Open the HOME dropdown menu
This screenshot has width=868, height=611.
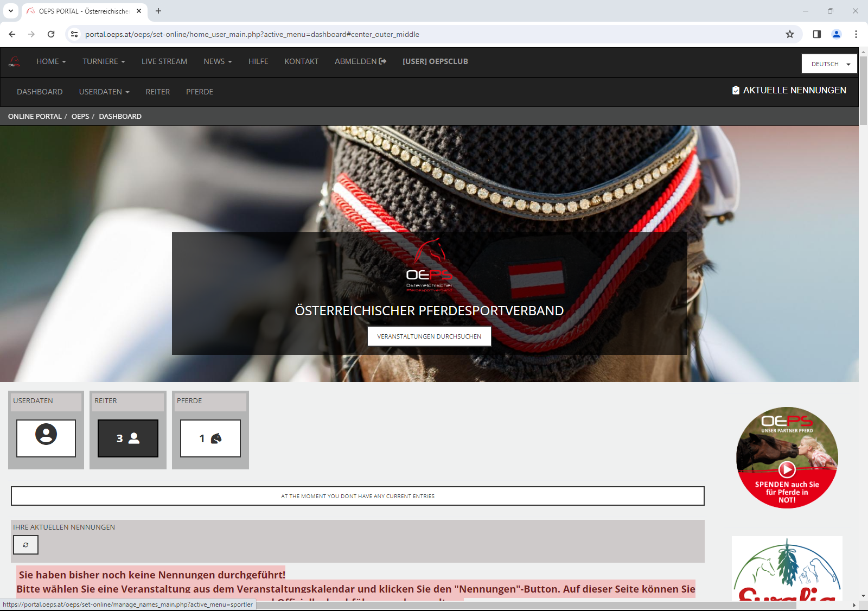pos(51,62)
